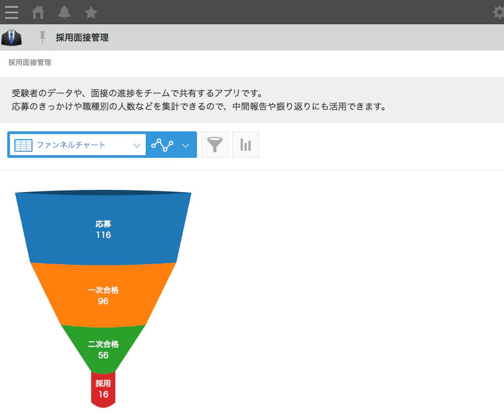Click the graph line icon

(x=162, y=145)
